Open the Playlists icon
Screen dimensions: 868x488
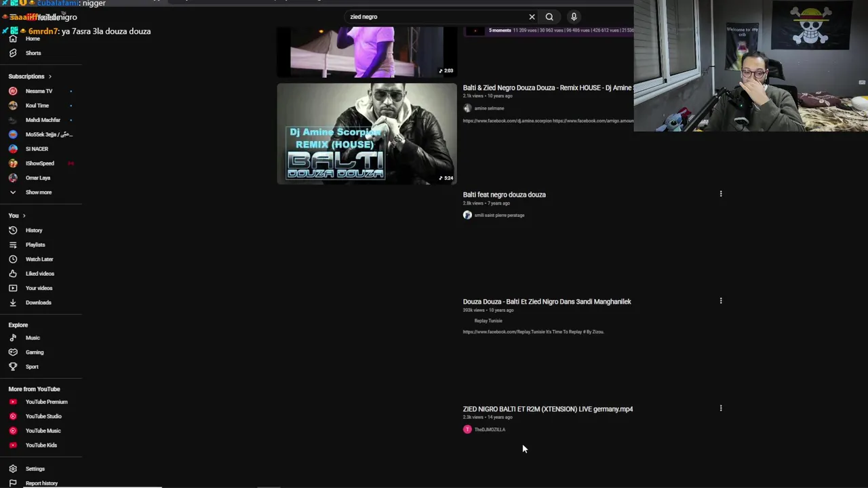[13, 245]
